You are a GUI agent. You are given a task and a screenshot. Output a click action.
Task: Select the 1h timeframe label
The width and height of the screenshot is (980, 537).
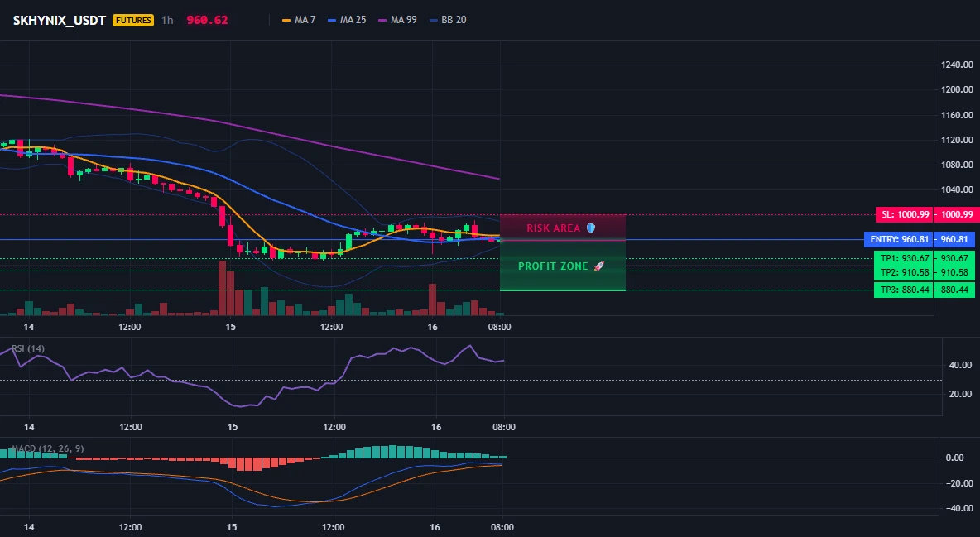[167, 20]
